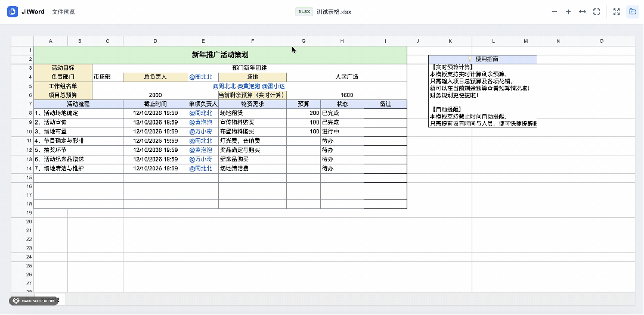Click the cell 3、场地布置

click(x=79, y=132)
